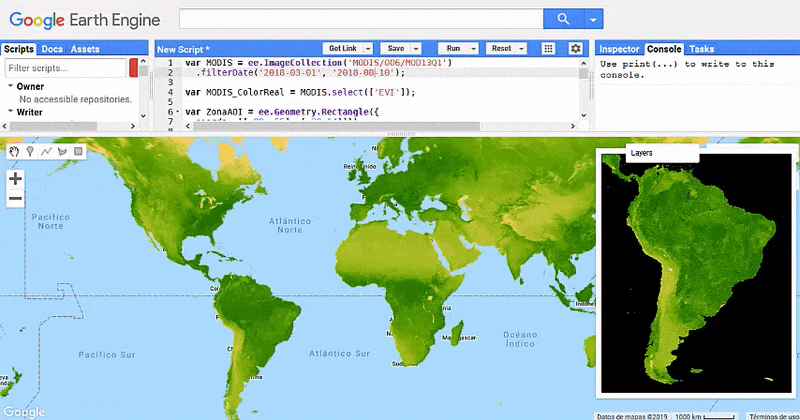The height and width of the screenshot is (420, 800).
Task: Click the code editor horizontal scrollbar
Action: pyautogui.click(x=337, y=126)
